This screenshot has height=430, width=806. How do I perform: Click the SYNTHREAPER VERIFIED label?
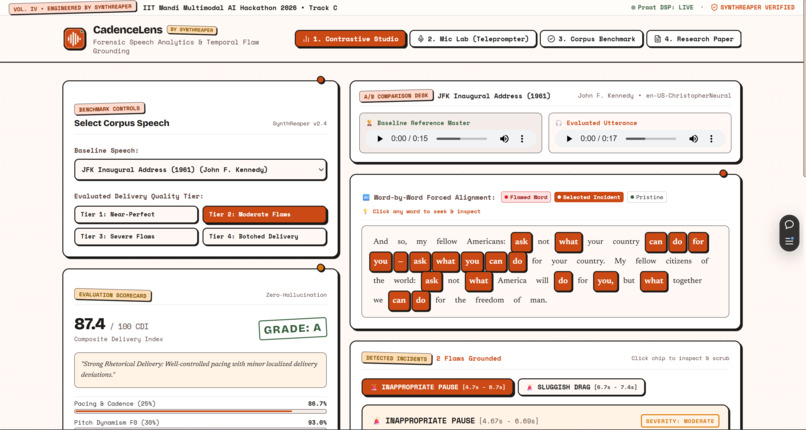click(x=757, y=8)
